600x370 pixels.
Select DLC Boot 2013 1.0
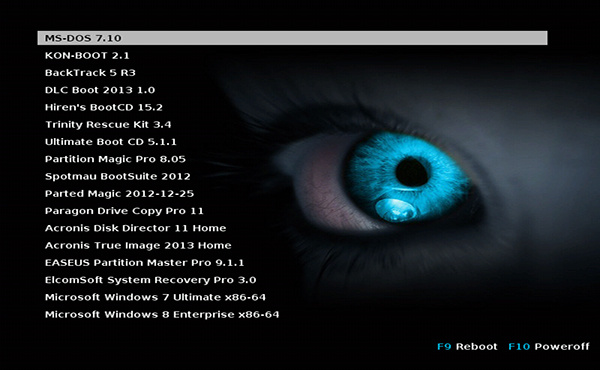100,90
